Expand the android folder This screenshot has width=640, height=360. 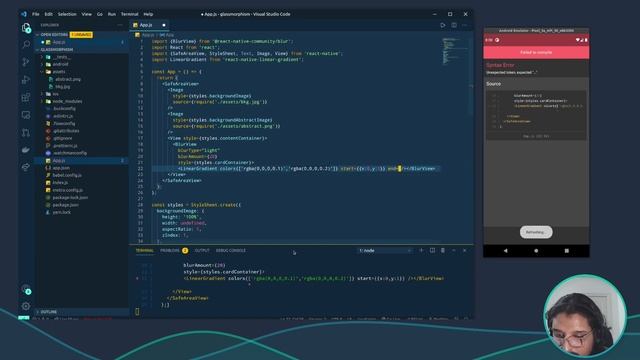pos(60,64)
